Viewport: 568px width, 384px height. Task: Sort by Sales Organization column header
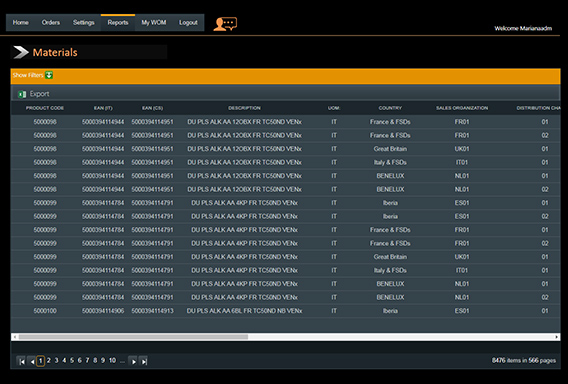pos(462,108)
